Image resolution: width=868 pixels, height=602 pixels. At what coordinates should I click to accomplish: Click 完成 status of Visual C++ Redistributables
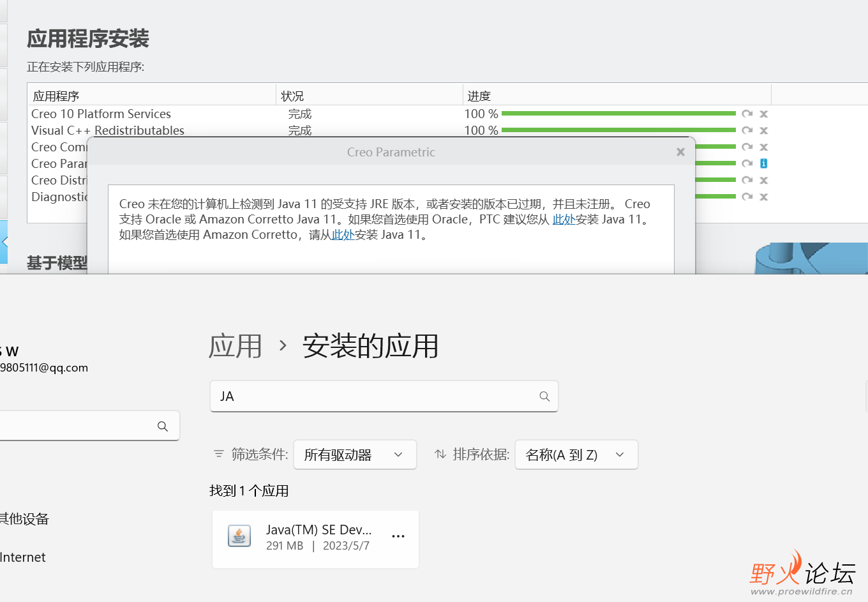click(300, 130)
